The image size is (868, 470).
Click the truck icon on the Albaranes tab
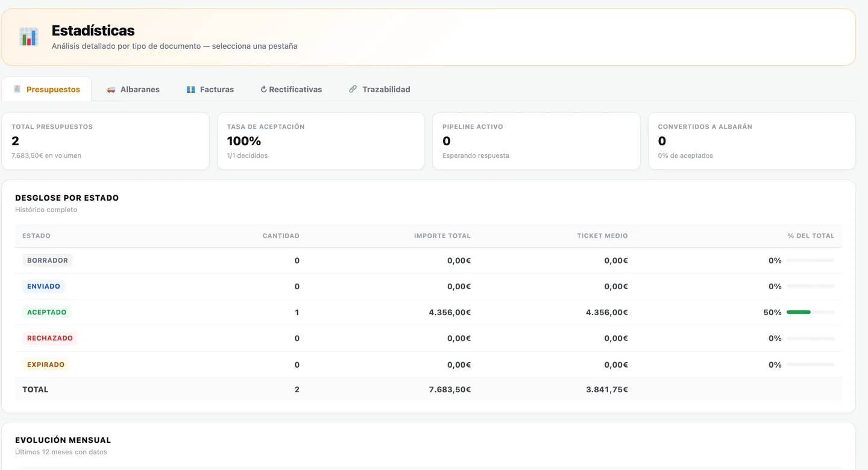click(x=111, y=89)
